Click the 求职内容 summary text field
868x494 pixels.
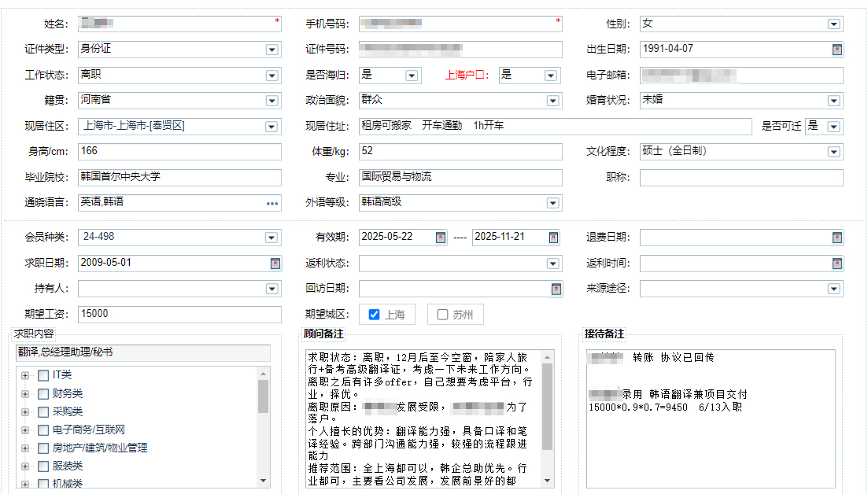(142, 353)
